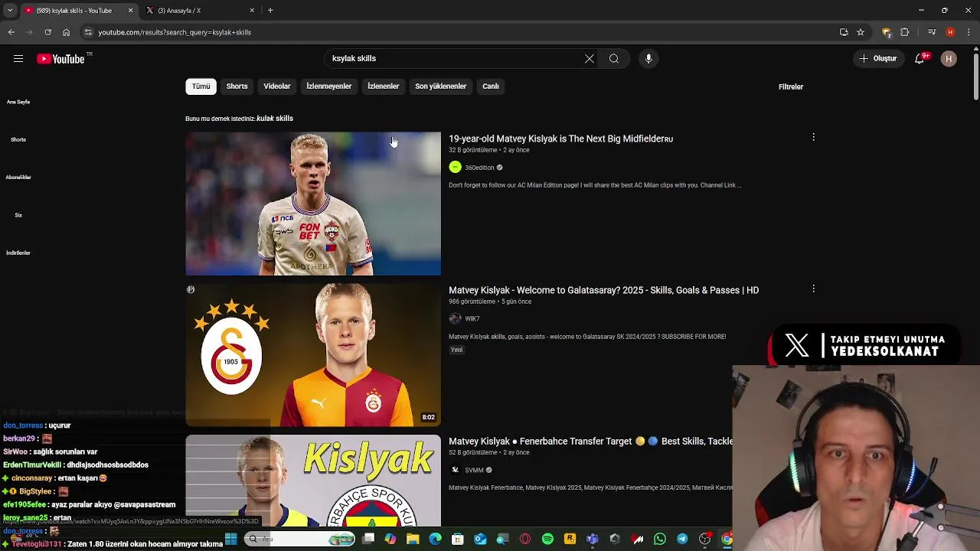Click the '986 görüntüleme' view count text
Viewport: 980px width, 551px height.
472,302
